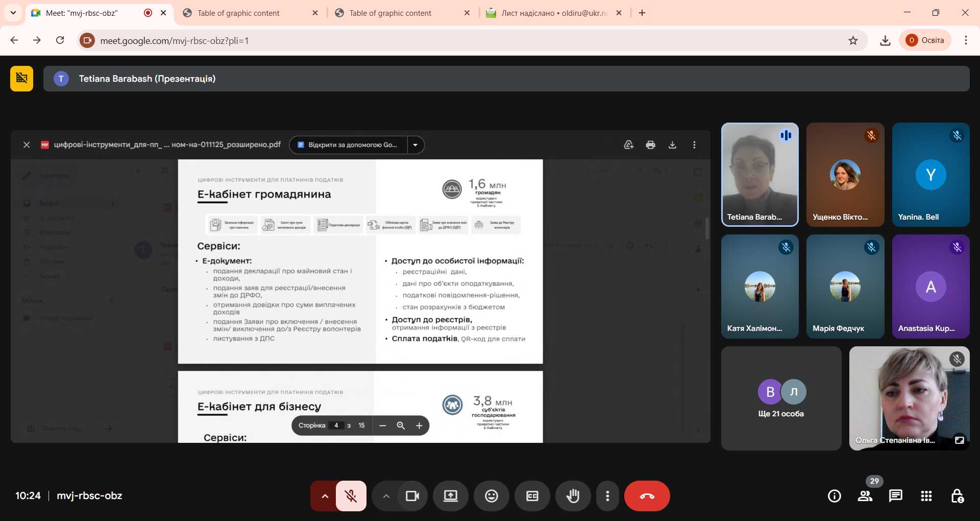
Task: Send an emoji reaction
Action: coord(491,495)
